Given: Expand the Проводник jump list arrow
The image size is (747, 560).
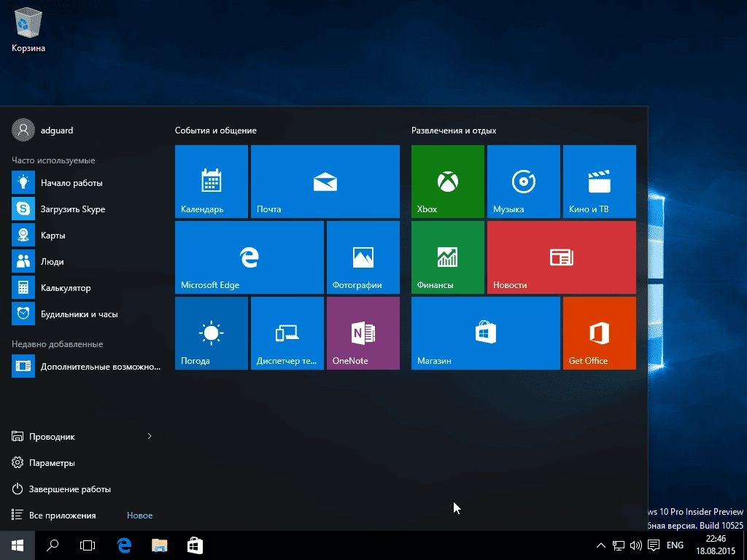Looking at the screenshot, I should (x=150, y=436).
